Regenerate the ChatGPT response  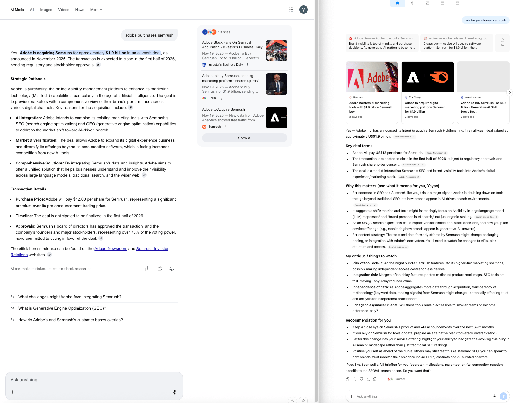click(375, 379)
